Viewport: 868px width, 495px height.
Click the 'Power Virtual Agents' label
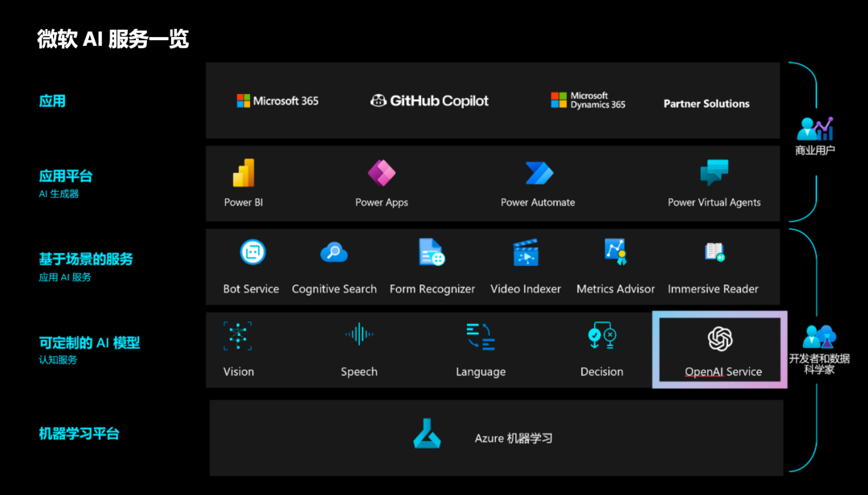coord(714,202)
